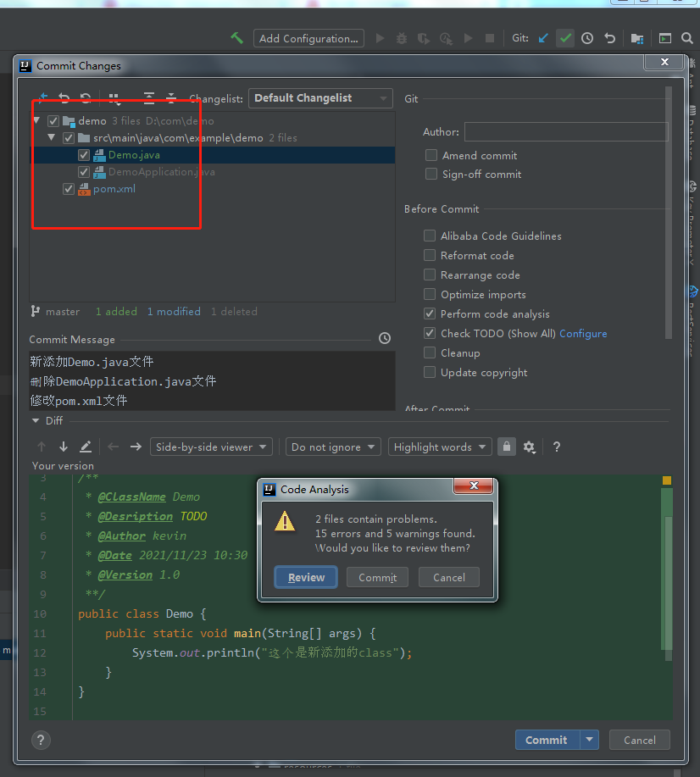The height and width of the screenshot is (777, 700).
Task: Click the '1 added' status text
Action: (116, 311)
